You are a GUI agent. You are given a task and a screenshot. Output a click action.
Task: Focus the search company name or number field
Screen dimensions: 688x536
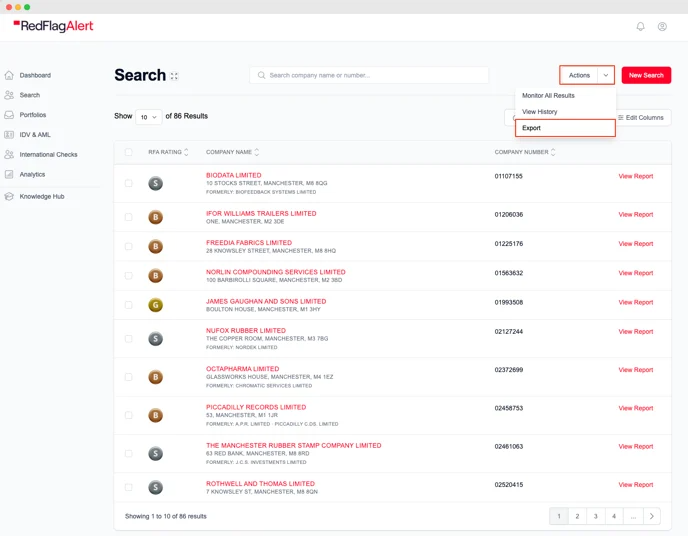(369, 75)
